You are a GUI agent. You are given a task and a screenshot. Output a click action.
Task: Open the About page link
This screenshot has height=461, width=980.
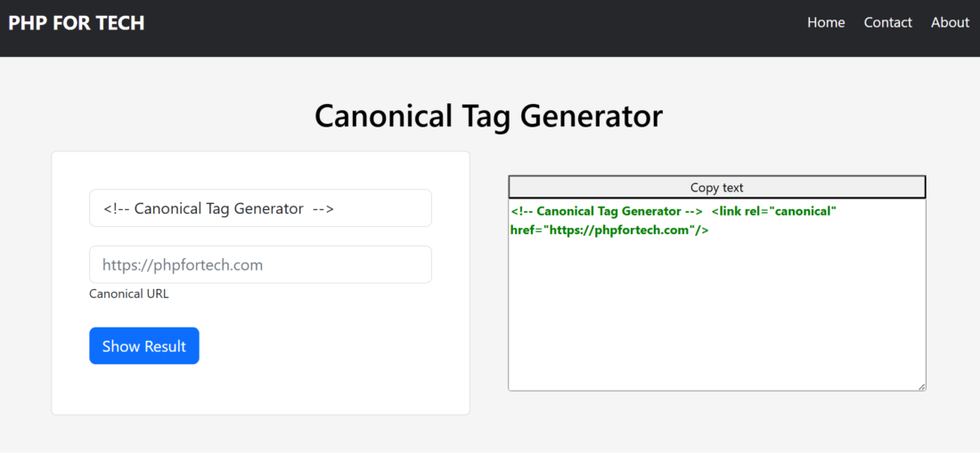coord(950,22)
